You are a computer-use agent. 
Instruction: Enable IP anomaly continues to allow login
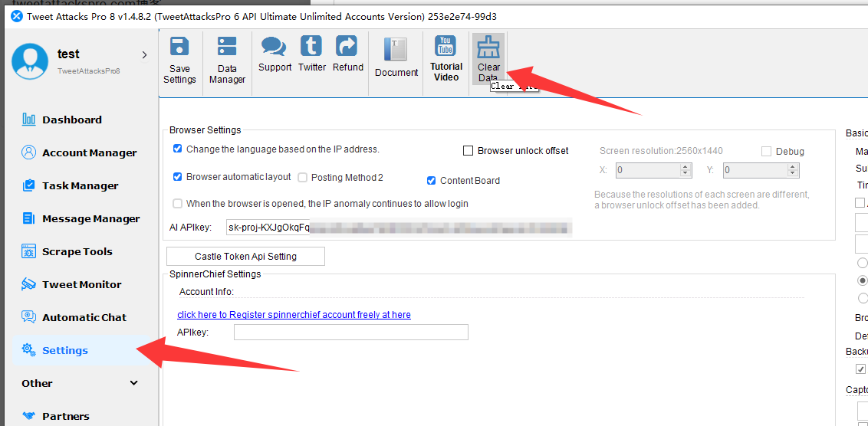coord(178,204)
